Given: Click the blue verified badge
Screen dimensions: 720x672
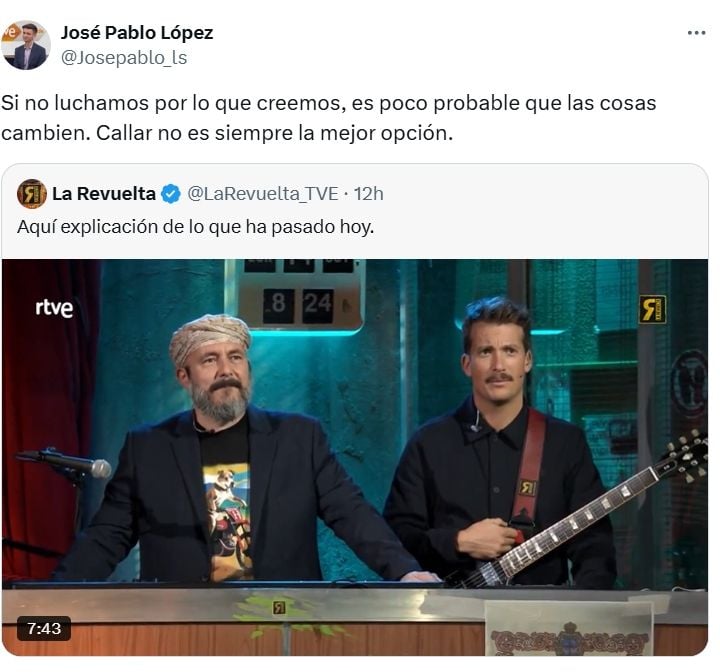Looking at the screenshot, I should click(171, 194).
